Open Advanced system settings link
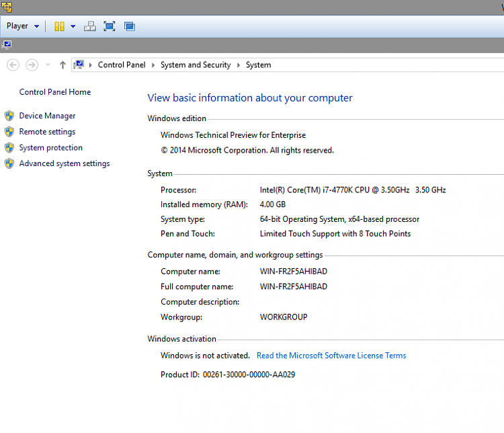Viewport: 504px width, 433px height. [x=65, y=163]
